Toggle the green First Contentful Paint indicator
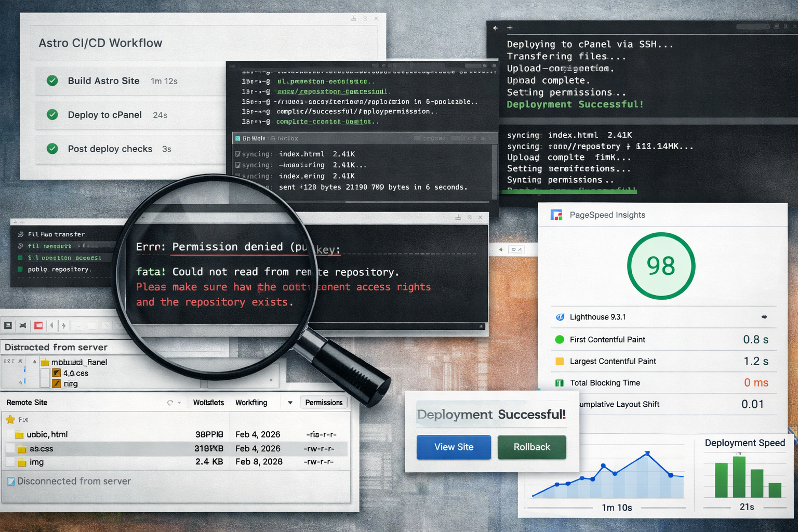Image resolution: width=798 pixels, height=532 pixels. 559,339
